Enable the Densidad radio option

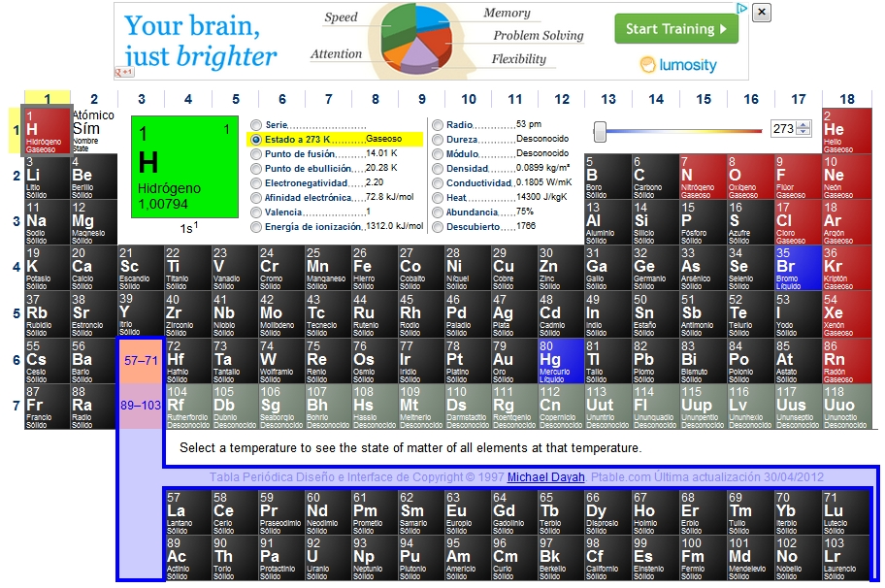tap(438, 168)
